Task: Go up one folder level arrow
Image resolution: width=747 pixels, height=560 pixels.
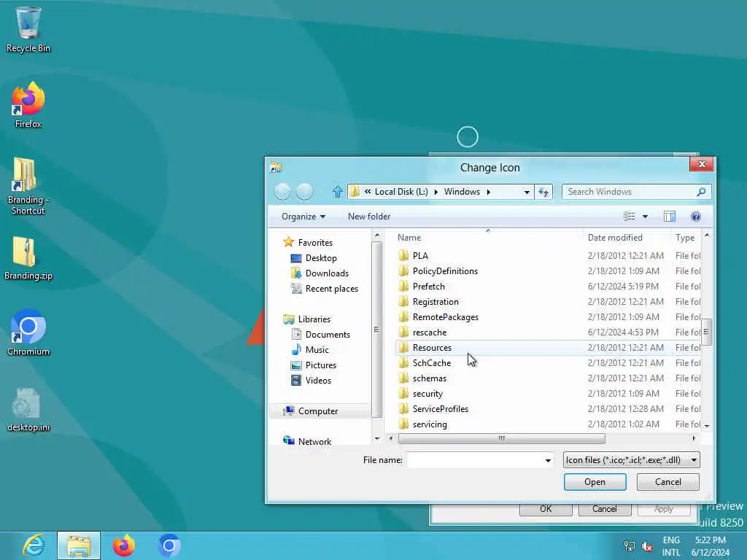Action: point(337,192)
